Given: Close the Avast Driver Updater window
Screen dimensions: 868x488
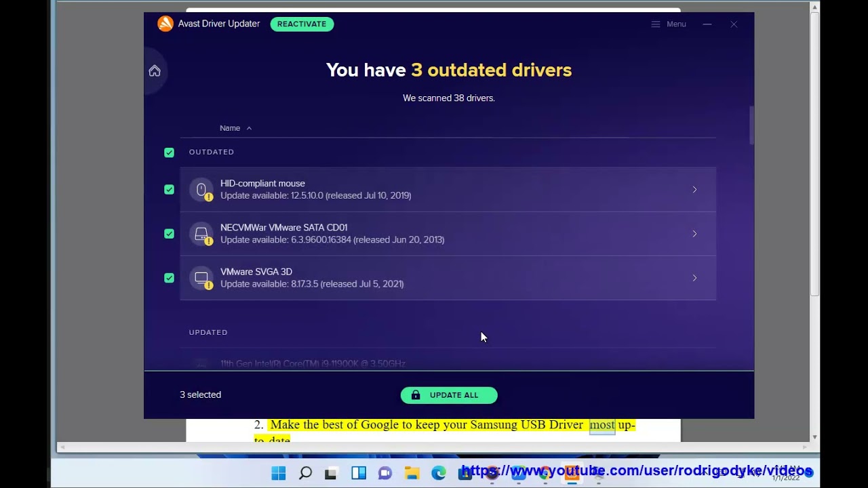Looking at the screenshot, I should [x=734, y=24].
